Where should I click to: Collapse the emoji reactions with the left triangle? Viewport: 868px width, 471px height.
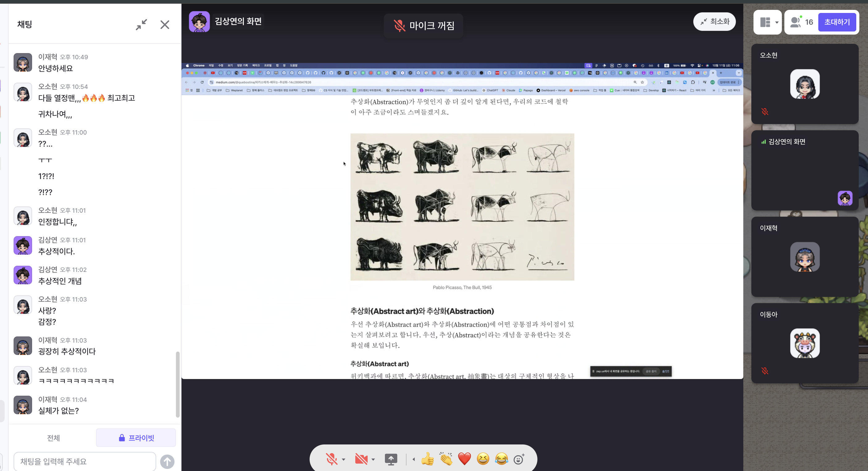coord(413,459)
